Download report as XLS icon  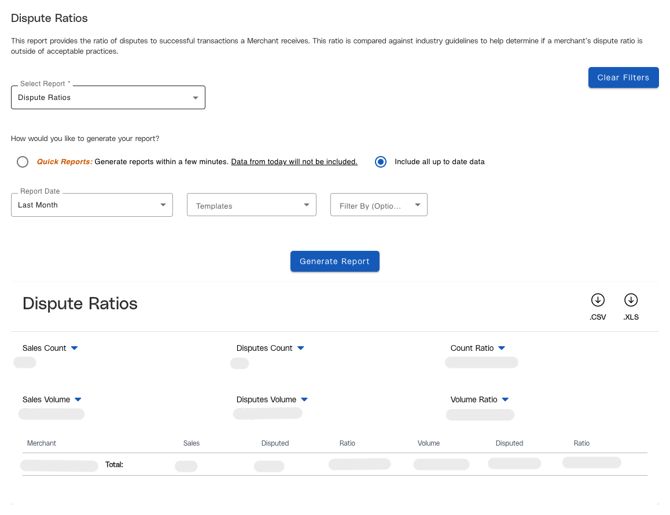tap(631, 300)
